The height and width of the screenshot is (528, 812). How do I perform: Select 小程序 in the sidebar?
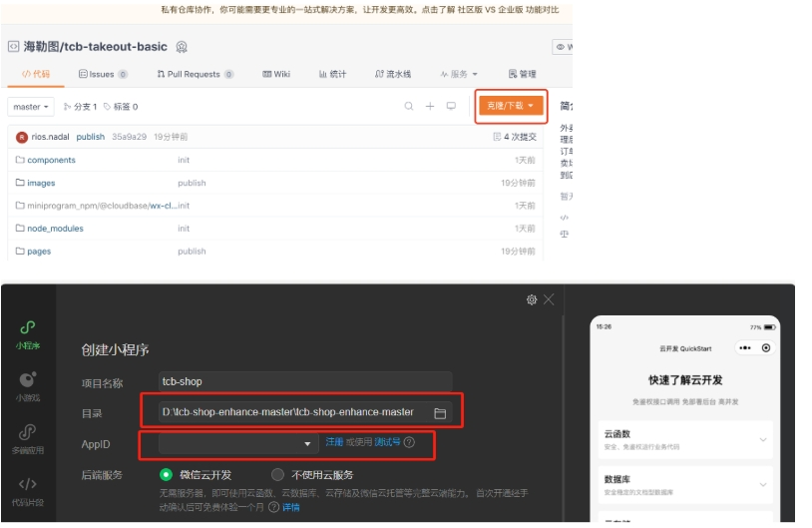tap(28, 334)
